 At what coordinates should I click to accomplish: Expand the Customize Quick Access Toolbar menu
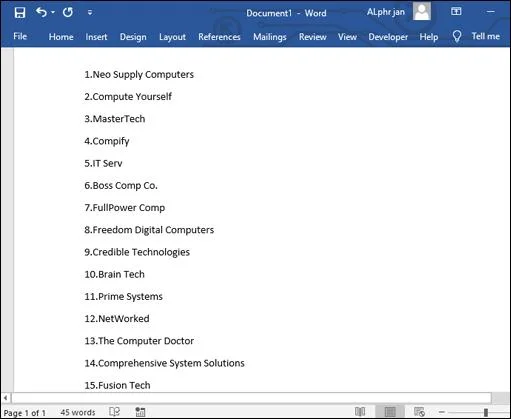90,13
